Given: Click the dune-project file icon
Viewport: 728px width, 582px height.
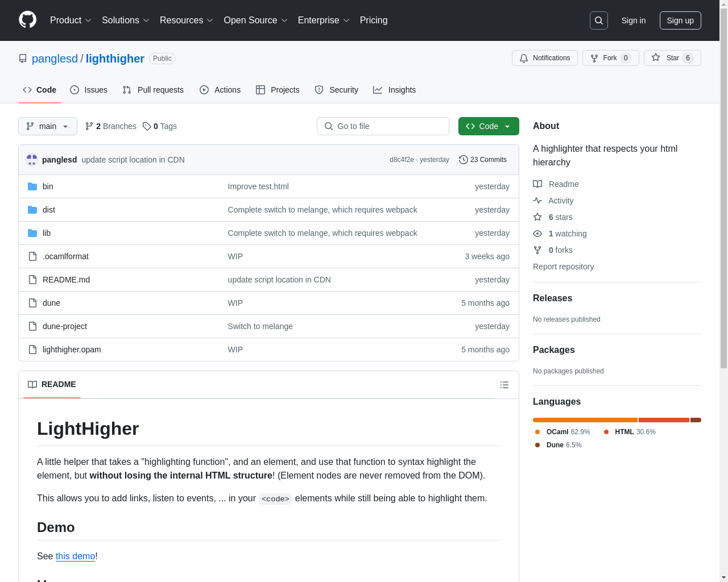Looking at the screenshot, I should pyautogui.click(x=32, y=326).
